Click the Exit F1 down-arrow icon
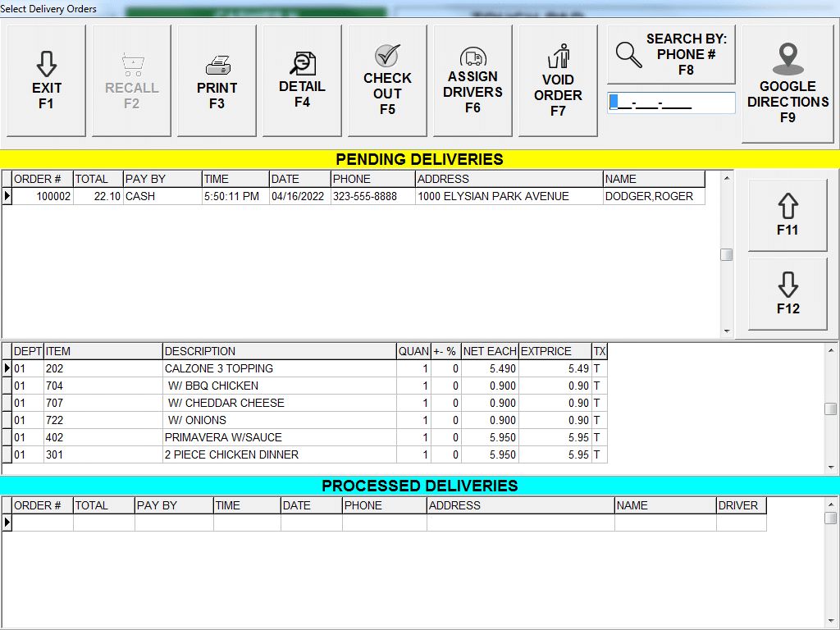The image size is (840, 630). 47,64
